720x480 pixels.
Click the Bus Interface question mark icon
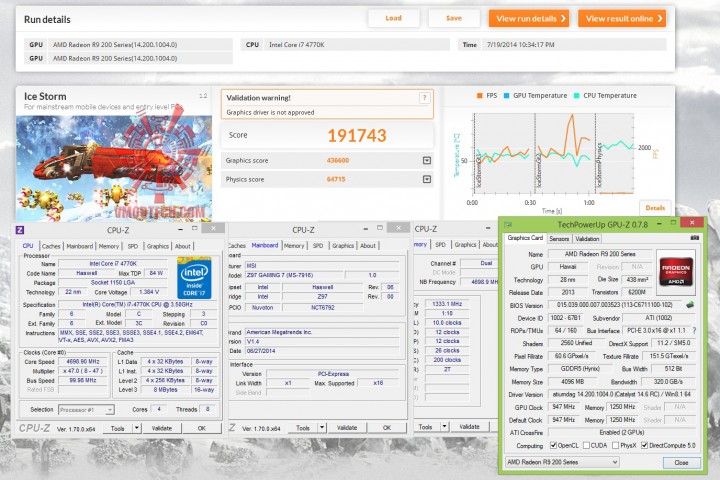694,330
